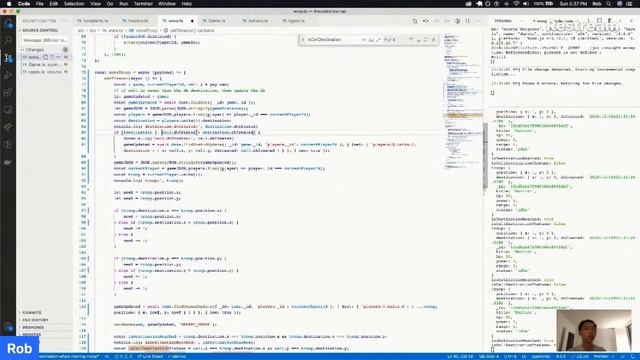This screenshot has width=640, height=360.
Task: Click the git branch name in status bar
Action: point(69,356)
